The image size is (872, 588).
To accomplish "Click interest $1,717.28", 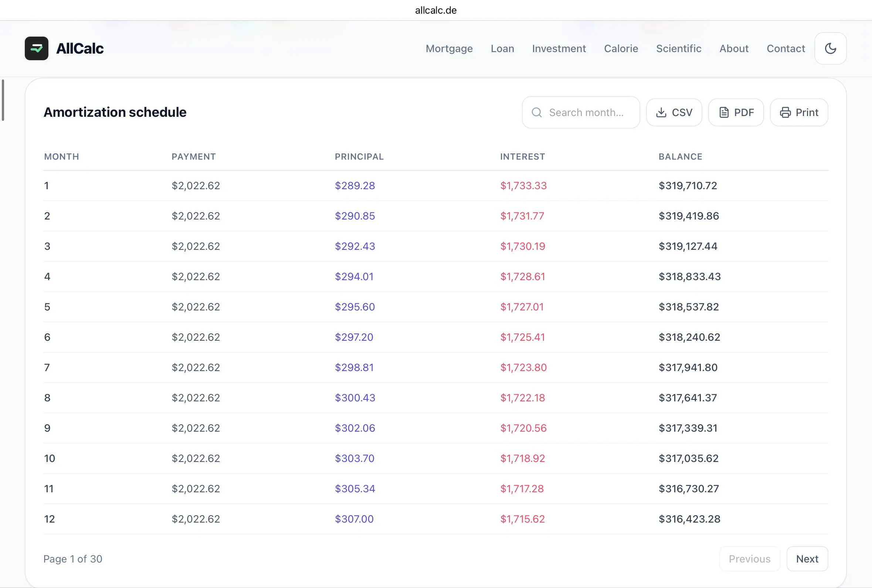I will coord(522,489).
